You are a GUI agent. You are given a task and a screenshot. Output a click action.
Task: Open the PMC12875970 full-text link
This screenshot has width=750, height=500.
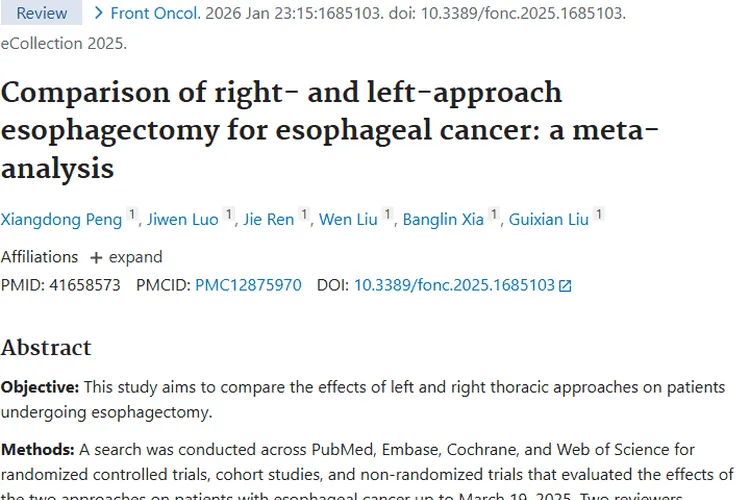248,285
